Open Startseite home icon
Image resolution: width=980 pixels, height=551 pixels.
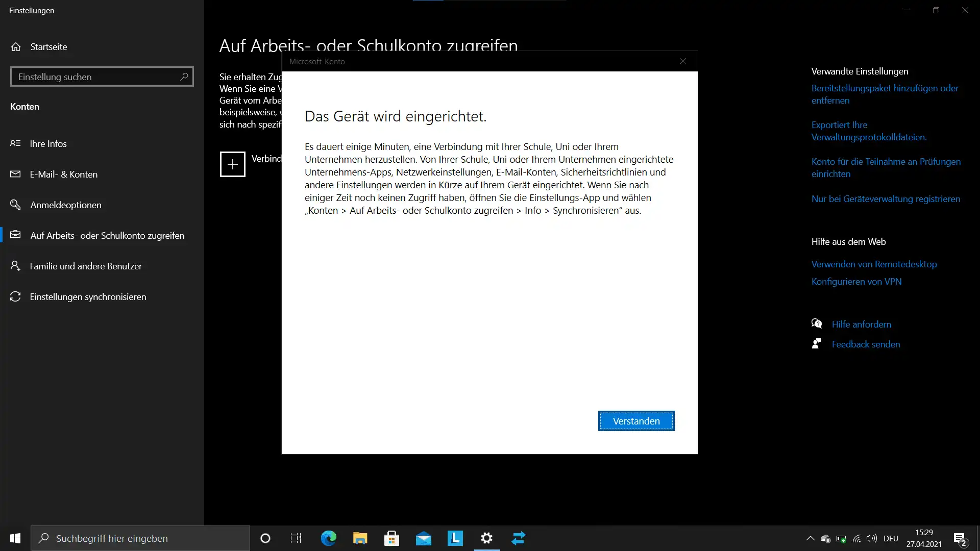click(x=16, y=46)
